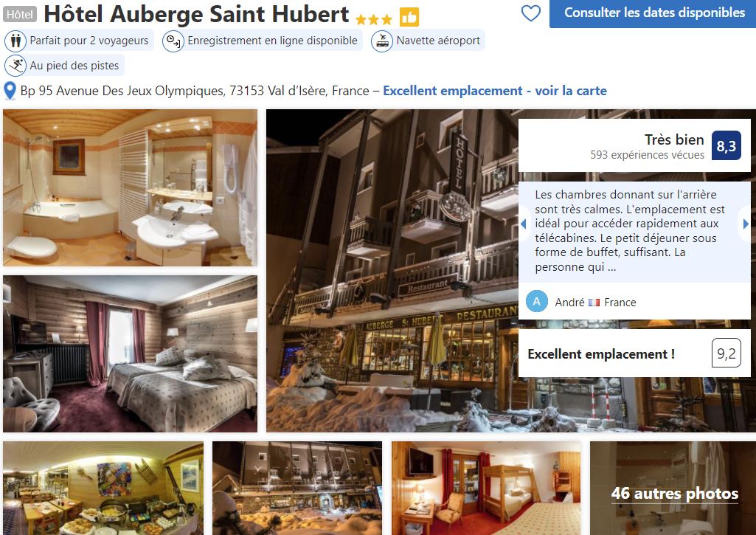Click the three-star rating icons
The height and width of the screenshot is (535, 756).
pyautogui.click(x=374, y=19)
